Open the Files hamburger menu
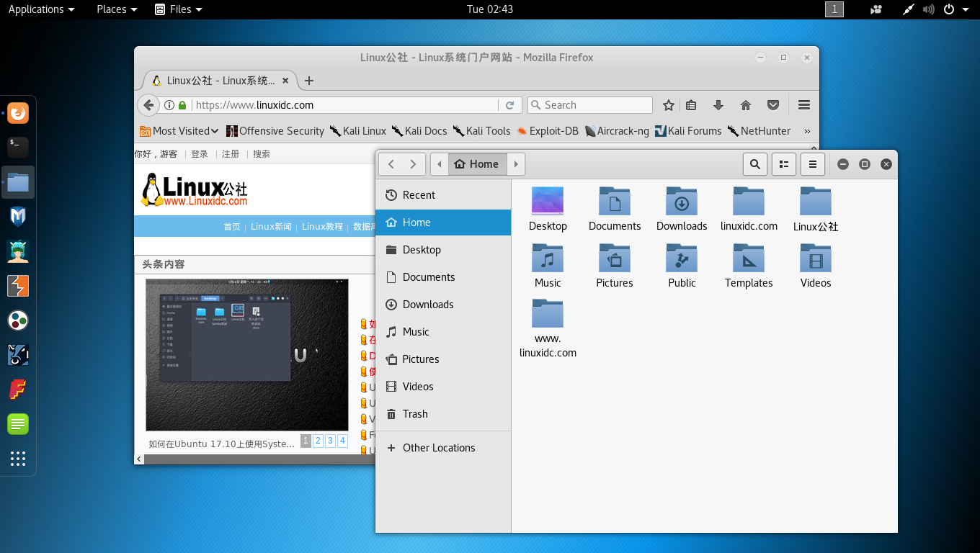The width and height of the screenshot is (980, 553). [x=813, y=164]
